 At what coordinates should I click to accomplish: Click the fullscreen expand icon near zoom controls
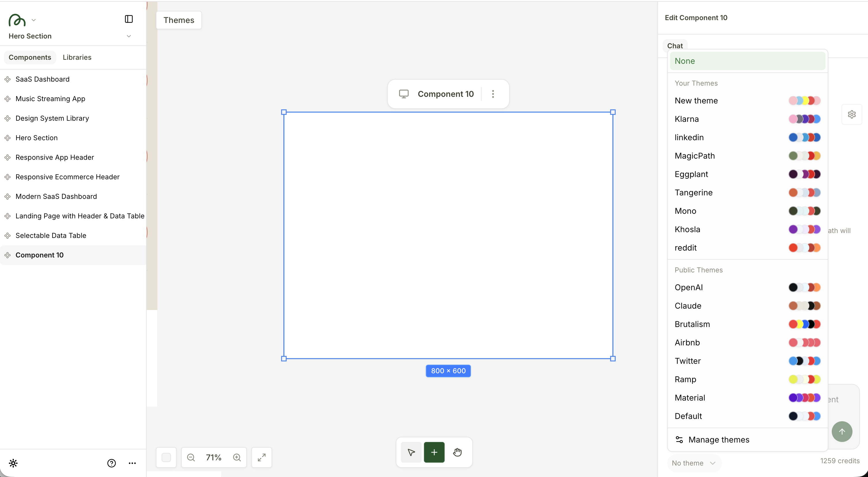pos(262,457)
